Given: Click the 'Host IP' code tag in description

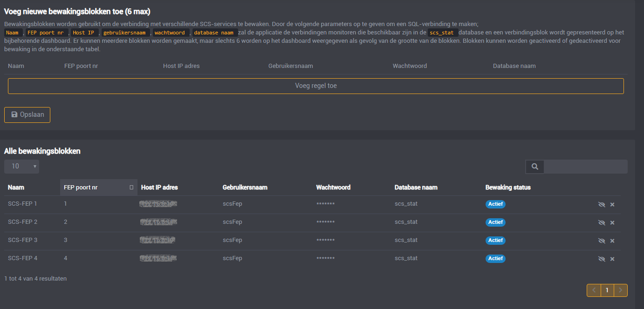Looking at the screenshot, I should click(x=85, y=33).
